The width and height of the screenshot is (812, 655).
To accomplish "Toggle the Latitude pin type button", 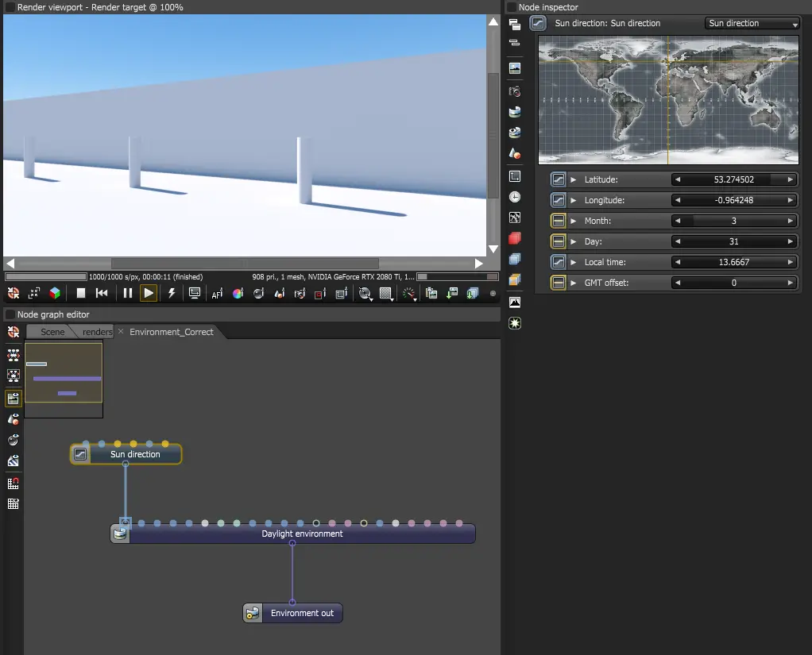I will click(559, 179).
